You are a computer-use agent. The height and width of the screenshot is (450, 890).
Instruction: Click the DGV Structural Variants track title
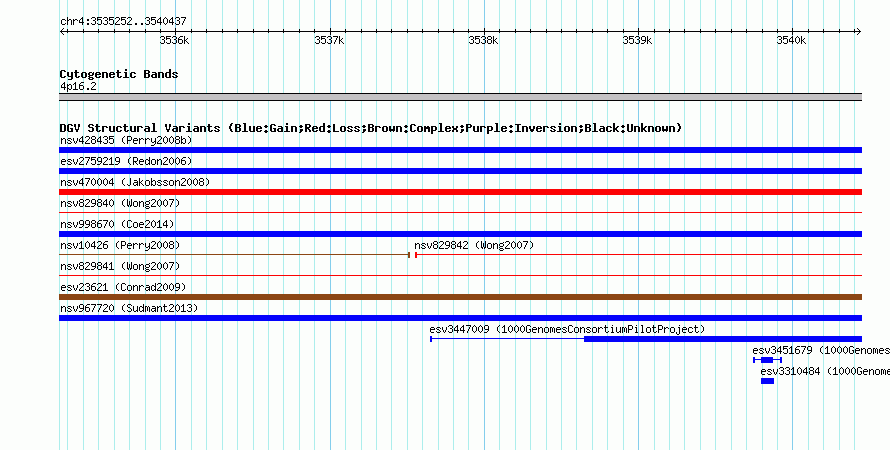pyautogui.click(x=371, y=128)
